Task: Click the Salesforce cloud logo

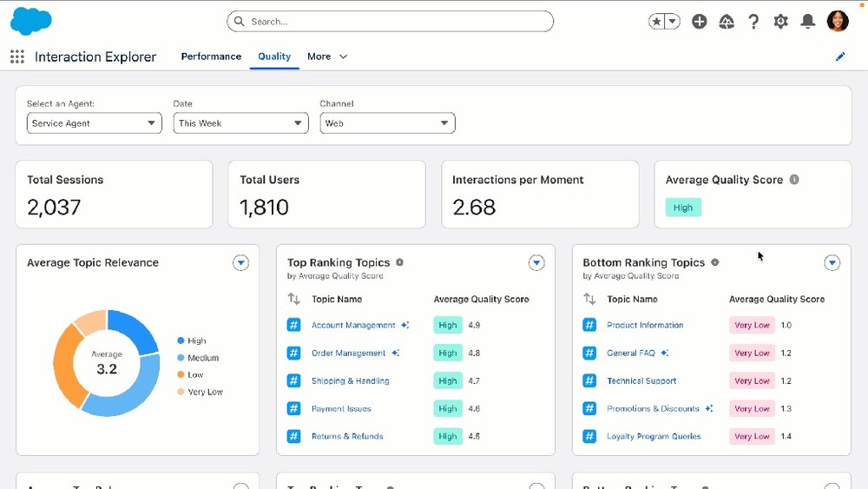Action: point(31,21)
